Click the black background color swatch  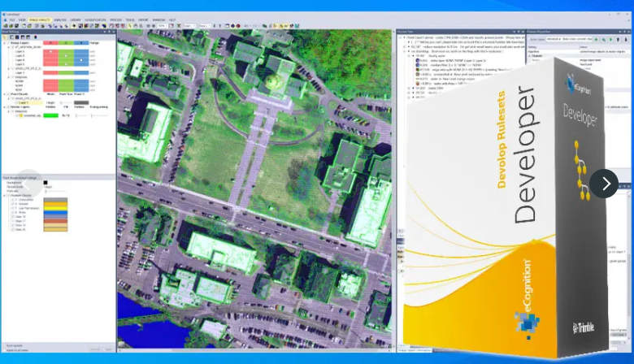point(46,183)
